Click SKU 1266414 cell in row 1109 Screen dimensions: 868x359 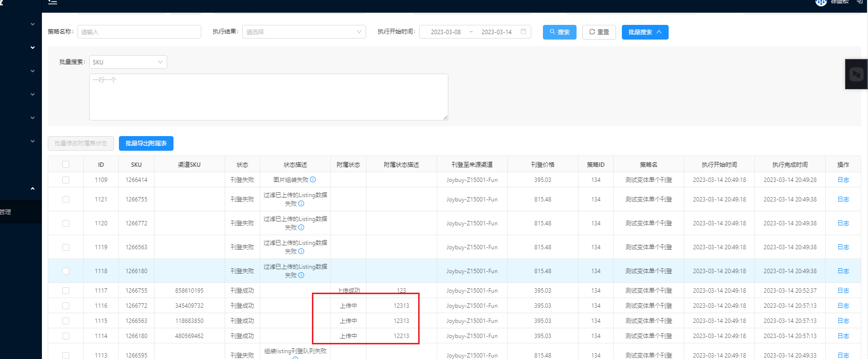[136, 180]
